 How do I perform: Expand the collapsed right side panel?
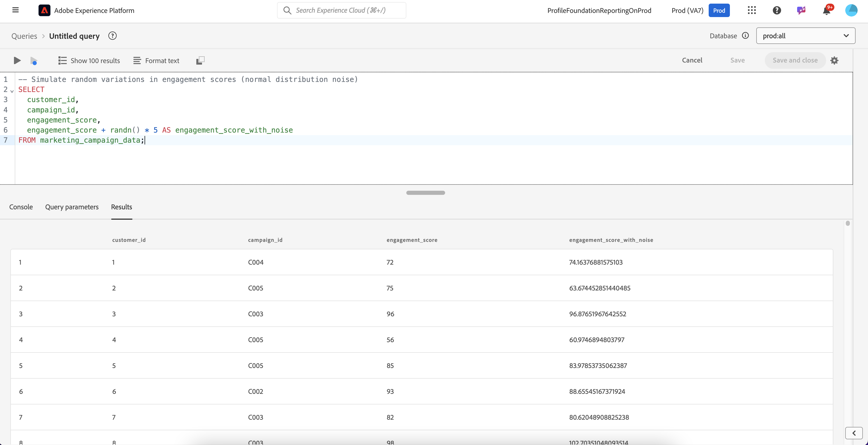[x=854, y=433]
